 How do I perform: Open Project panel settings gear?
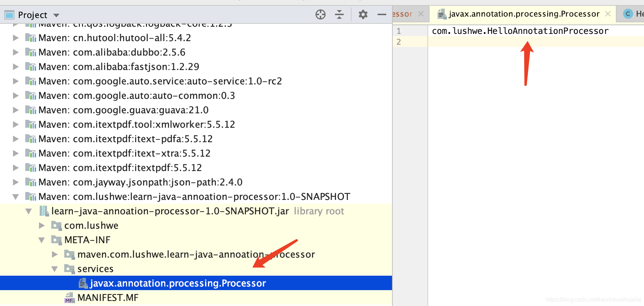[363, 14]
